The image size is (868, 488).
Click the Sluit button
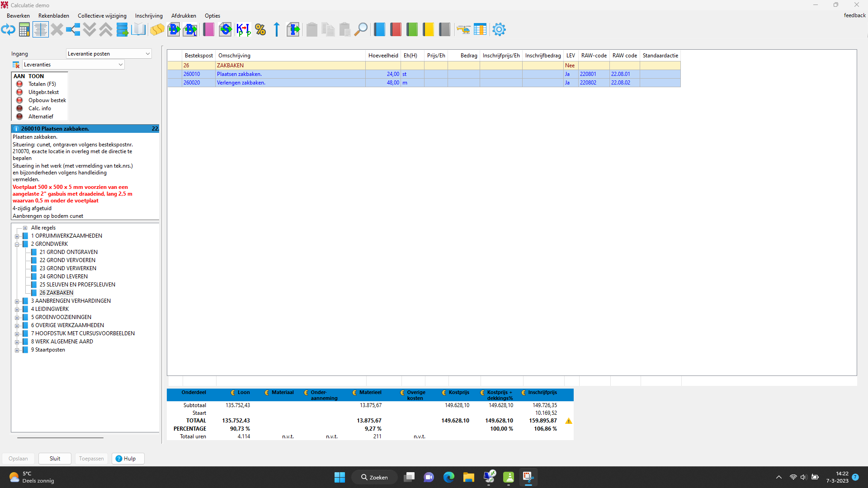(x=55, y=459)
